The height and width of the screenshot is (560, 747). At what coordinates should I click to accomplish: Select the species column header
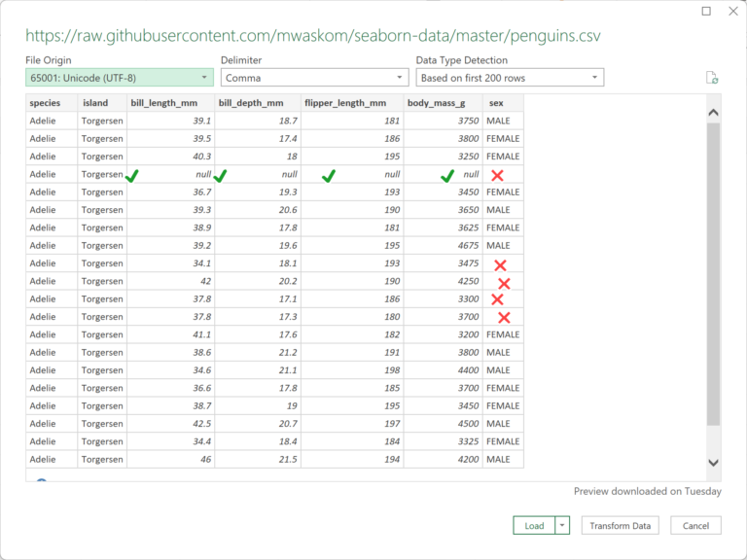point(52,103)
